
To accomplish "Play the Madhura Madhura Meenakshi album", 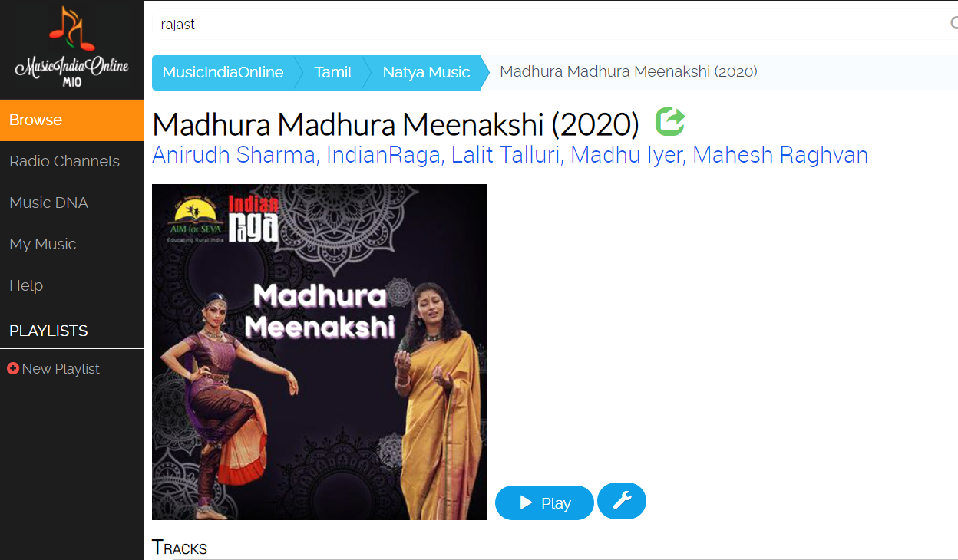I will point(544,502).
